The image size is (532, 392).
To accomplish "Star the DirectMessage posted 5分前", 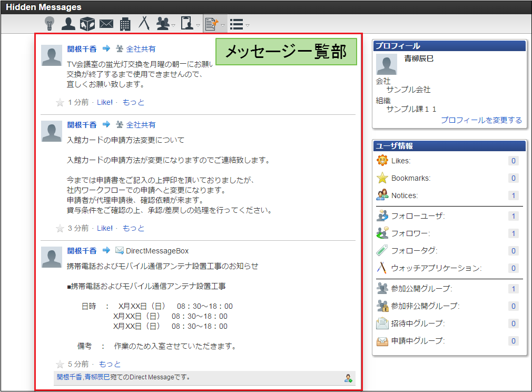I will click(x=60, y=365).
